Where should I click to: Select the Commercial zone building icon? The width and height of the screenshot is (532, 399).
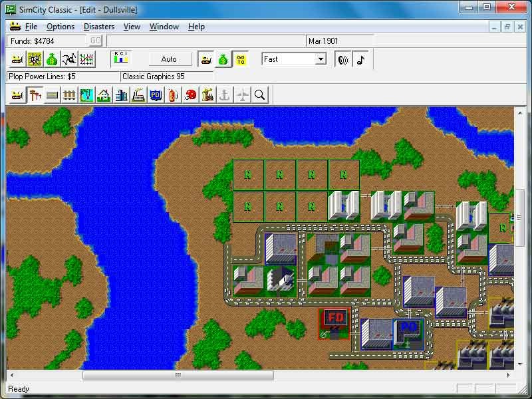coord(121,95)
